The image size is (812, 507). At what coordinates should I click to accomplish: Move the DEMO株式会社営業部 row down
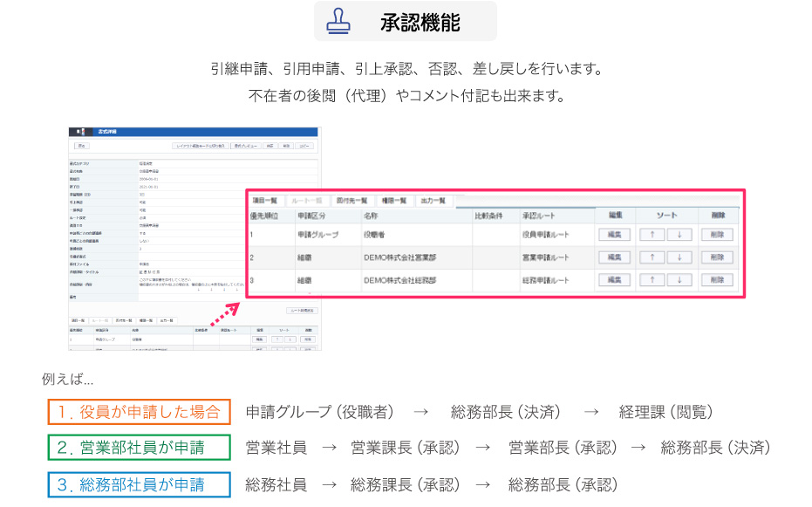(679, 257)
